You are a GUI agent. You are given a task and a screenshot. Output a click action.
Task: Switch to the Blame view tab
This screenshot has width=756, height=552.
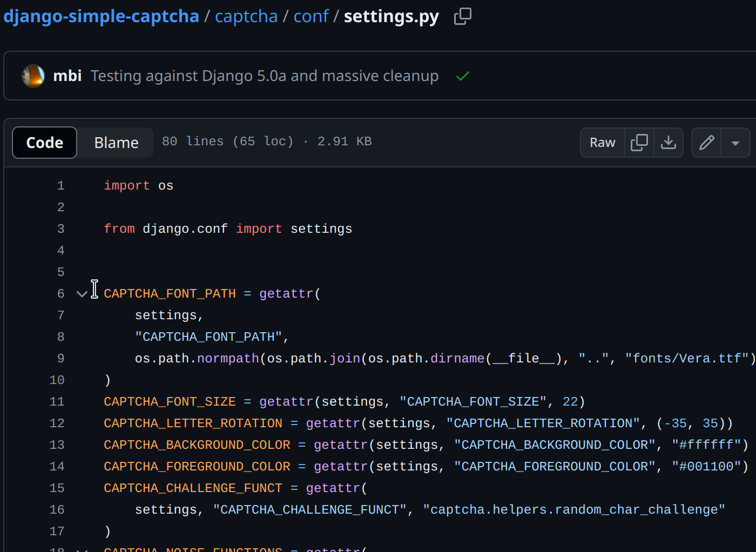[x=116, y=143]
